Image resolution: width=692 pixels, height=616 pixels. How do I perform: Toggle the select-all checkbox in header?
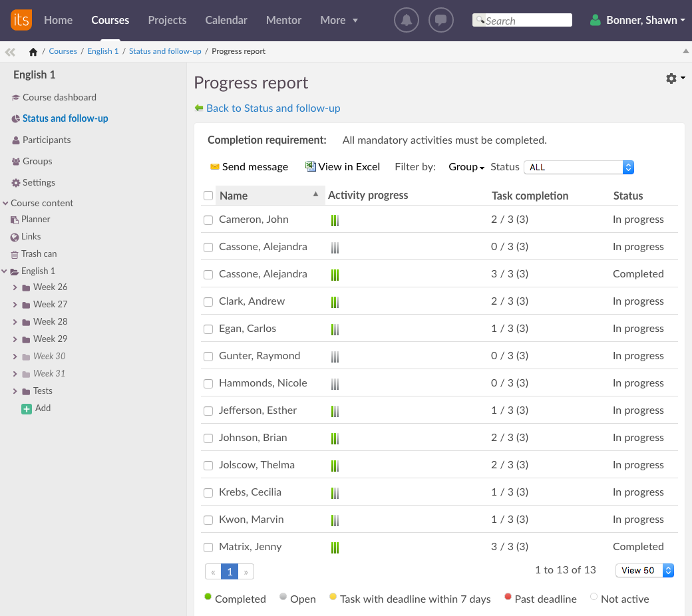tap(208, 196)
